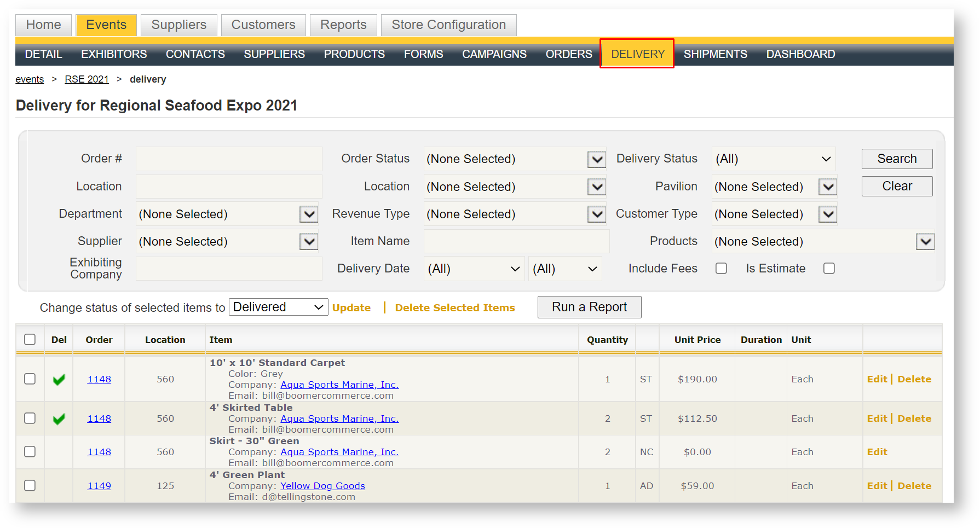Viewport: 980px width, 529px height.
Task: Open the Reports main tab
Action: point(343,25)
